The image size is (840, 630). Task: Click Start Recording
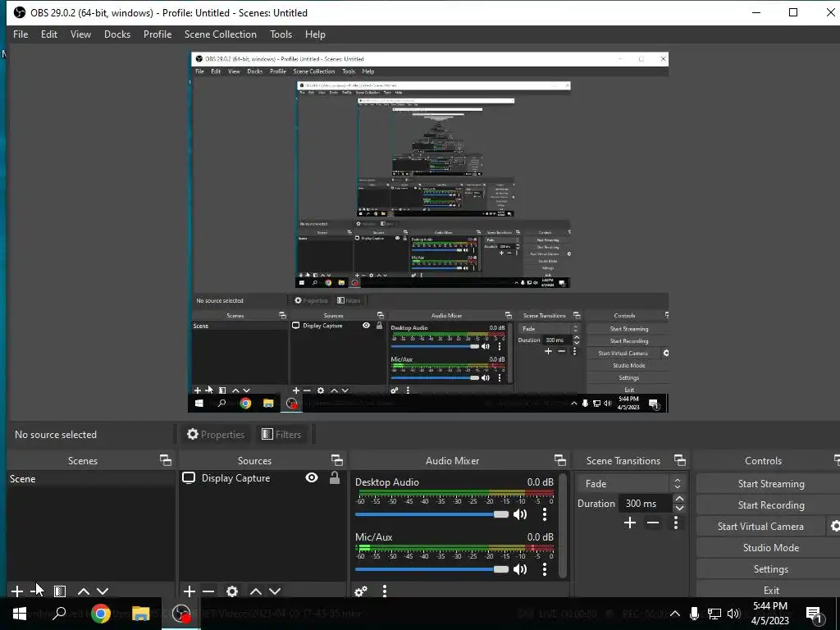[770, 505]
